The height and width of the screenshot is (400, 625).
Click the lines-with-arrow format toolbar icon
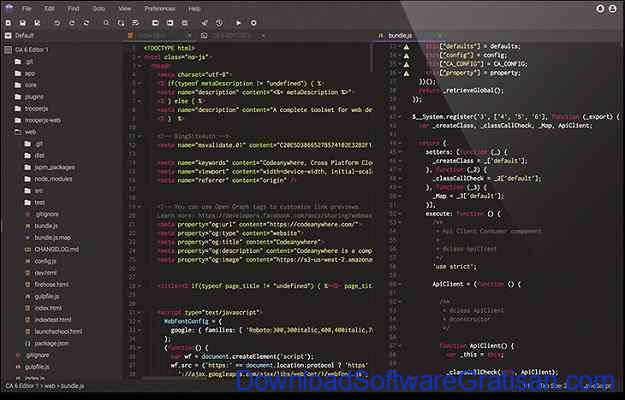click(136, 23)
